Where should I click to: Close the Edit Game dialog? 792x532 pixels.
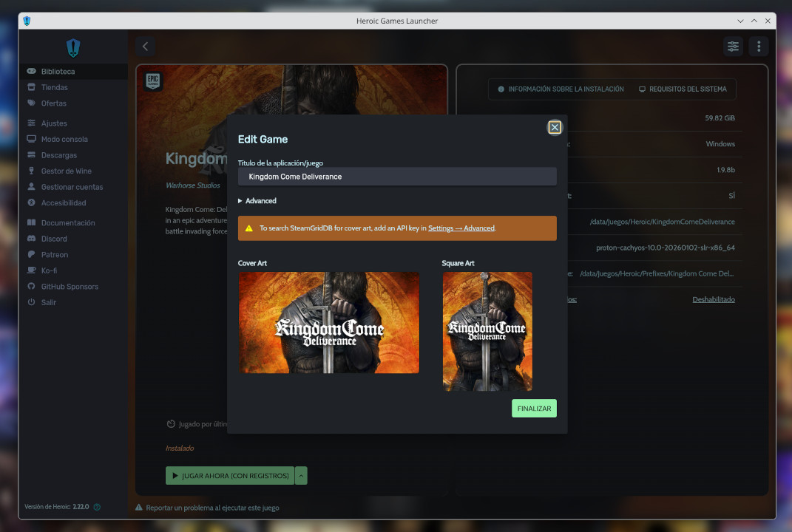pos(554,127)
